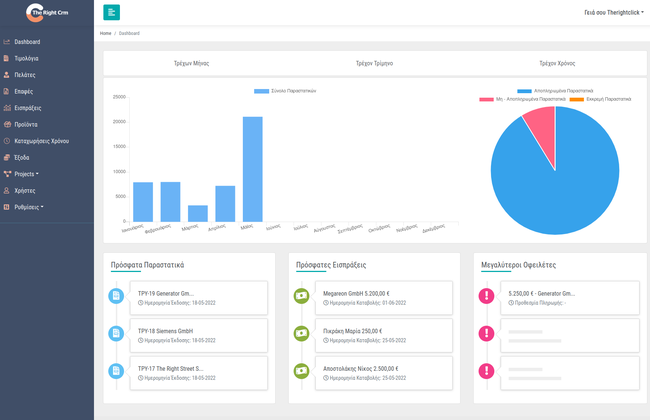Click money icon beside Αποστολάκης Νίκος payment
This screenshot has height=420, width=650.
point(301,371)
